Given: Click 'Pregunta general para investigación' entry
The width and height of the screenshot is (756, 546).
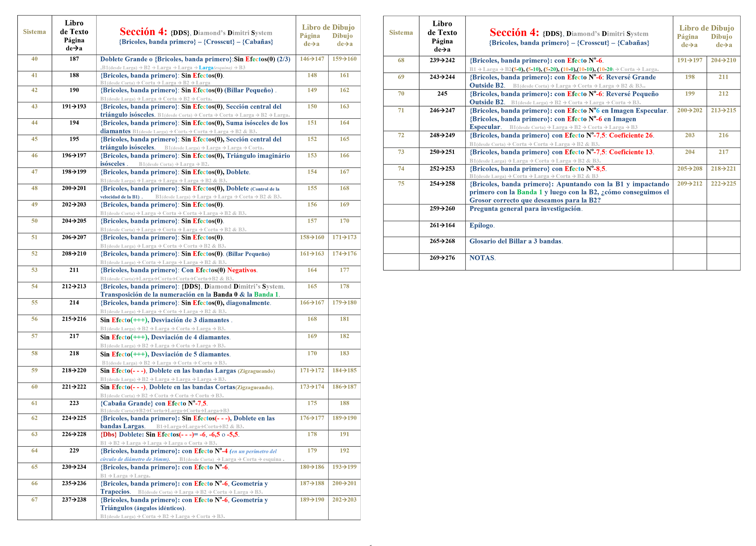Looking at the screenshot, I should coord(525,209).
